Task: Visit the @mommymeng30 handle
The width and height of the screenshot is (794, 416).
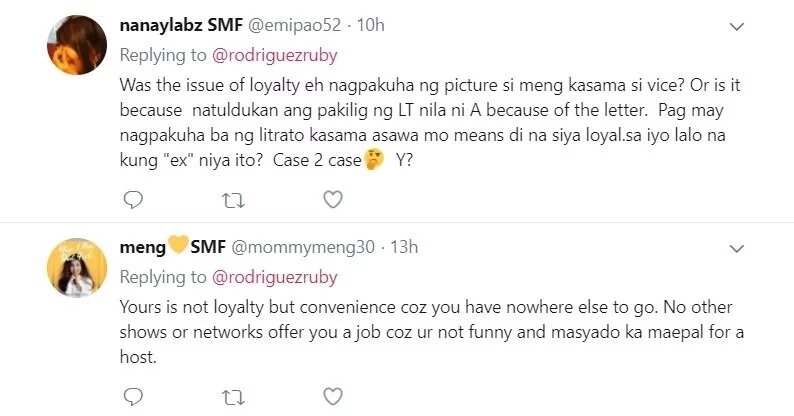Action: click(x=303, y=247)
